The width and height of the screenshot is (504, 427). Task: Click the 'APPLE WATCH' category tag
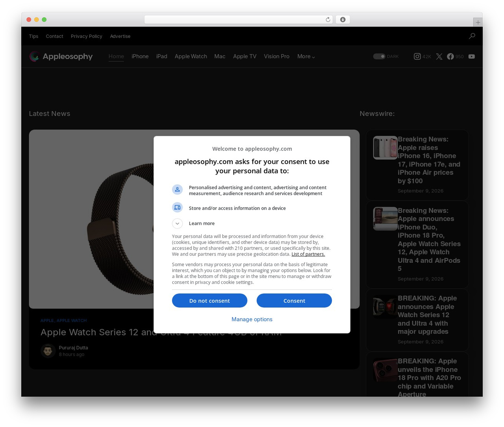[72, 321]
